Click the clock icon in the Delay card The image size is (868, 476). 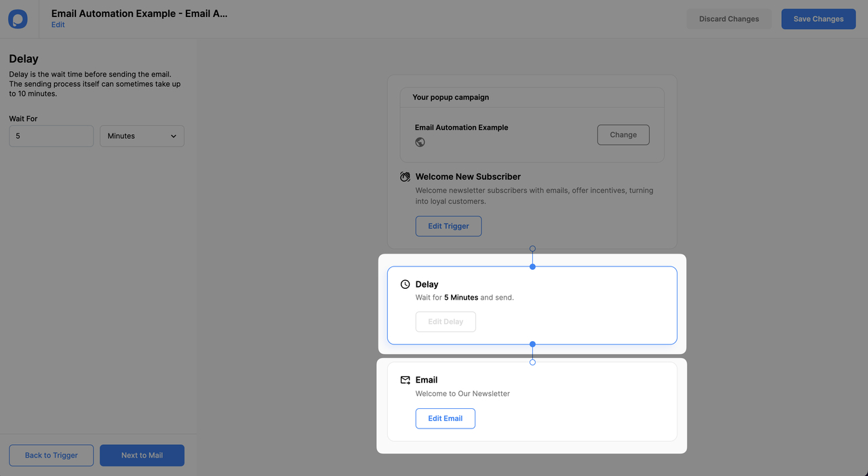tap(405, 283)
